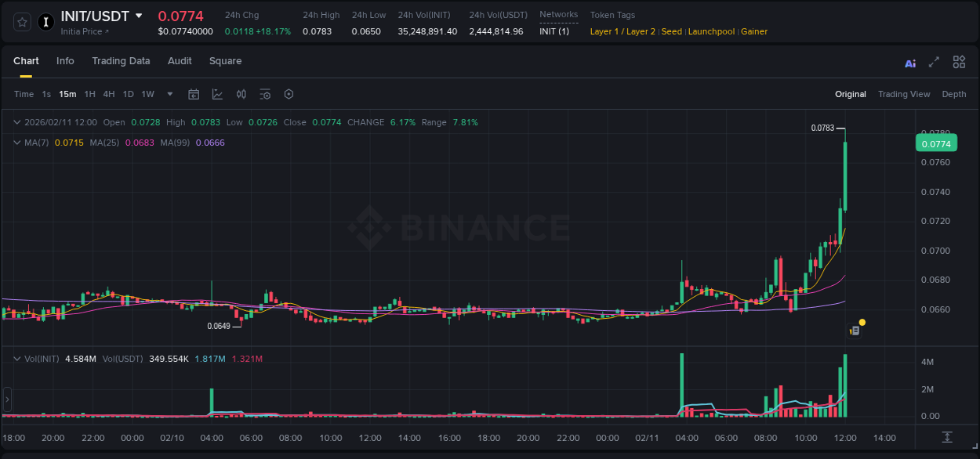Switch to the Trading Data tab

tap(121, 61)
